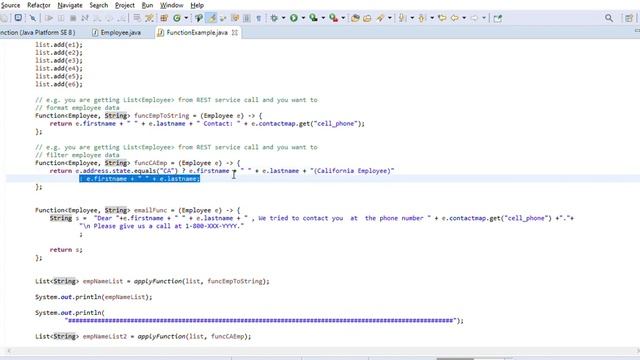Click the Terminate debug icon

pyautogui.click(x=73, y=18)
